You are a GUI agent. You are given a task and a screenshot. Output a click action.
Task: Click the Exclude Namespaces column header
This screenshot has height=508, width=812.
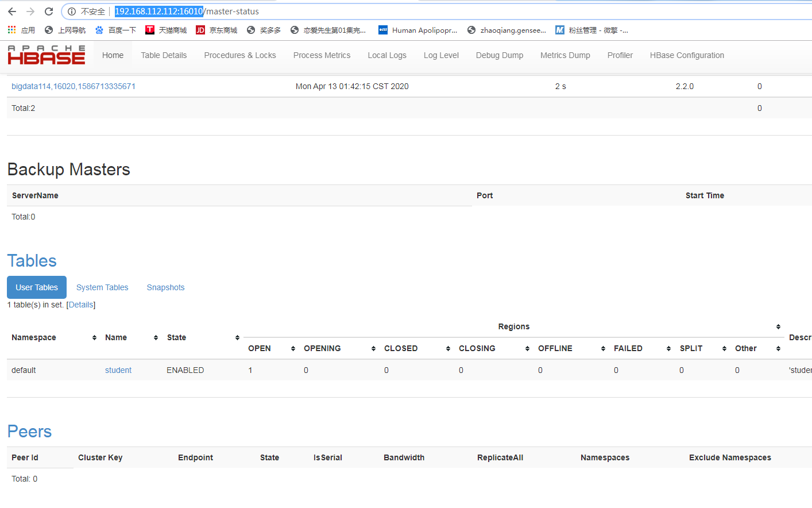[x=730, y=457]
